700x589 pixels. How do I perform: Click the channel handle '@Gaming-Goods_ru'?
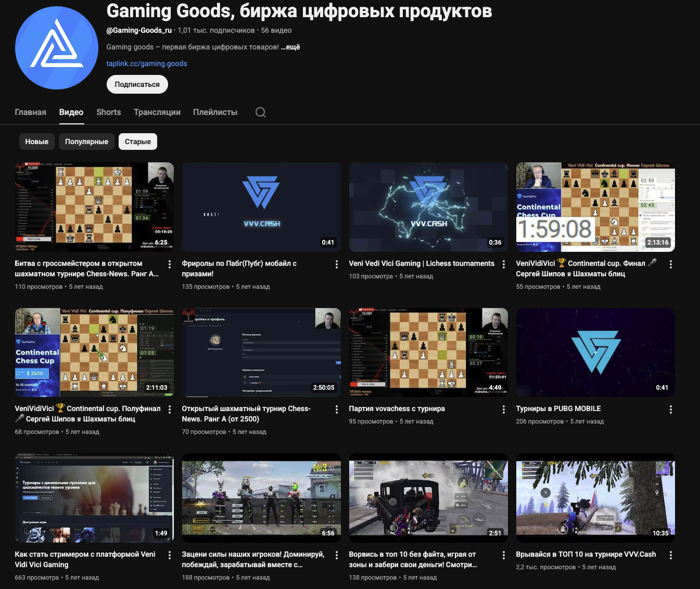139,30
